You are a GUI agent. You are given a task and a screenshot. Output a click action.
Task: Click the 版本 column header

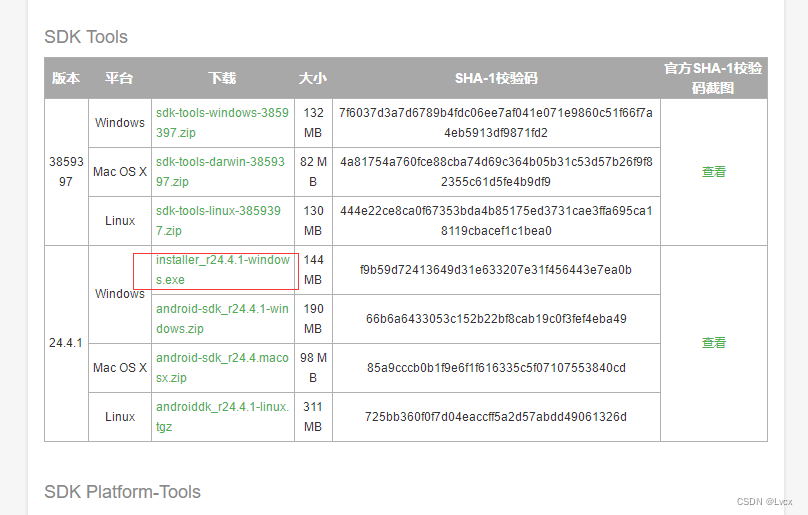pos(66,78)
